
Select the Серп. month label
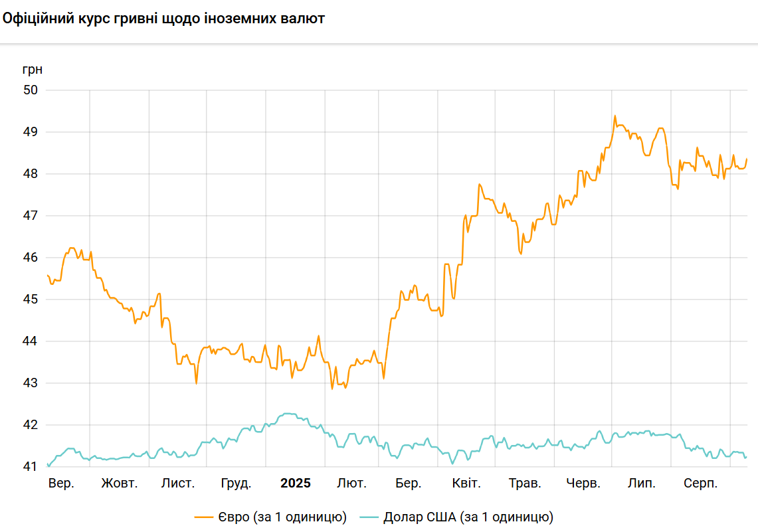coord(701,484)
